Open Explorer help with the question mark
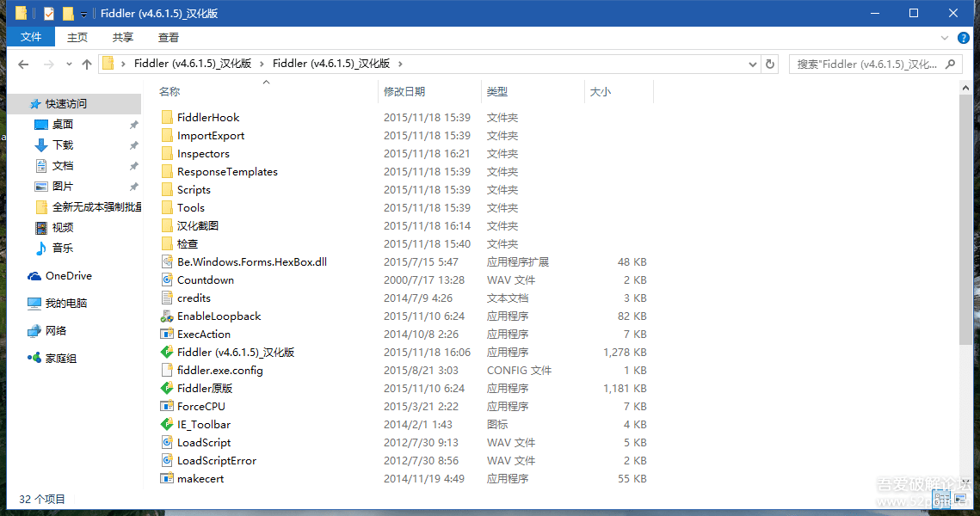 coord(964,38)
